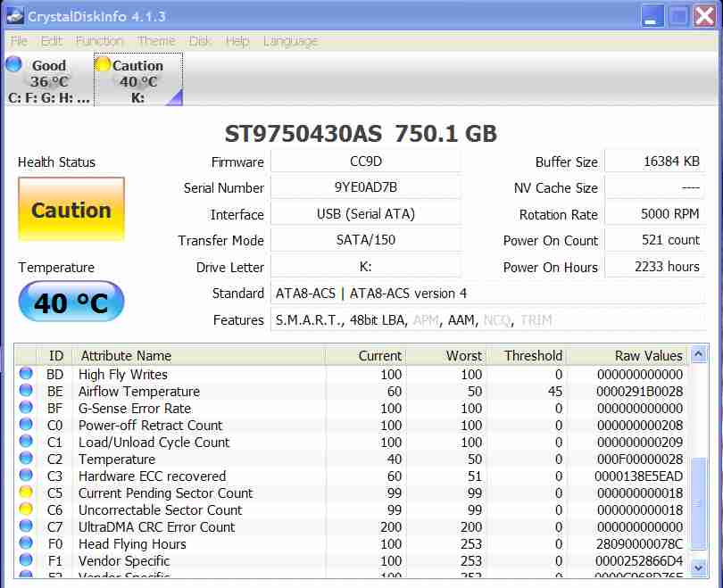Click the Power On Hours field 2233 hours
Viewport: 723px width, 588px height.
655,267
